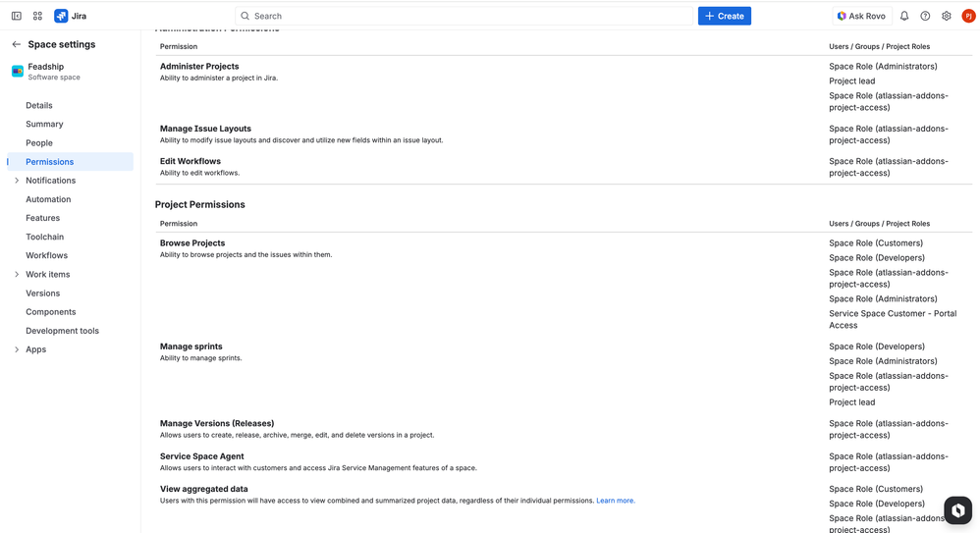The image size is (980, 533).
Task: Open the app switcher grid icon
Action: (37, 17)
